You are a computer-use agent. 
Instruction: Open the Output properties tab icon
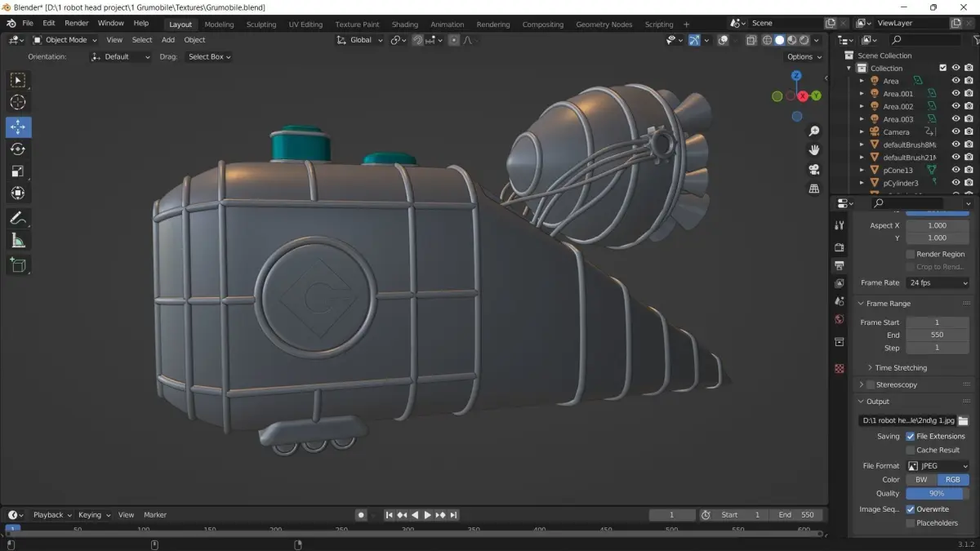click(840, 265)
